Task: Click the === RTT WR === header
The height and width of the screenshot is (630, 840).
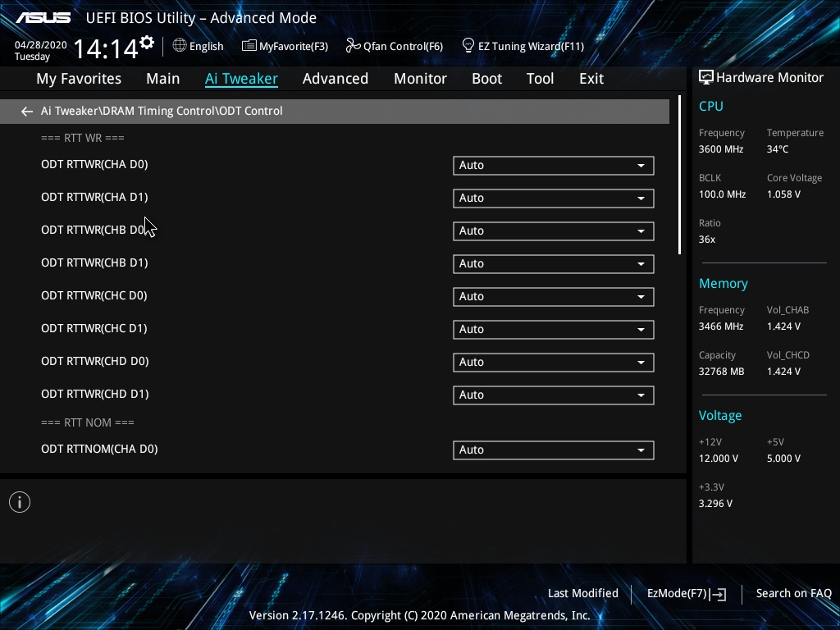Action: pyautogui.click(x=83, y=138)
